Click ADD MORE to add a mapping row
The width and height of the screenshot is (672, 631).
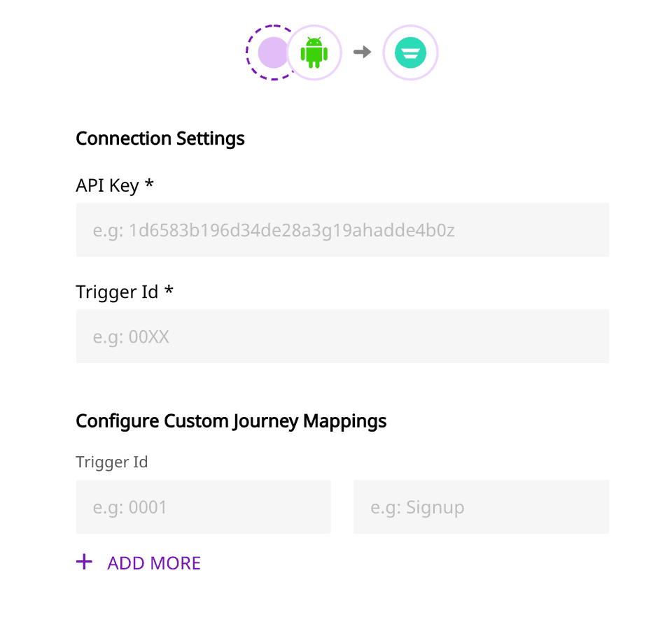tap(153, 562)
